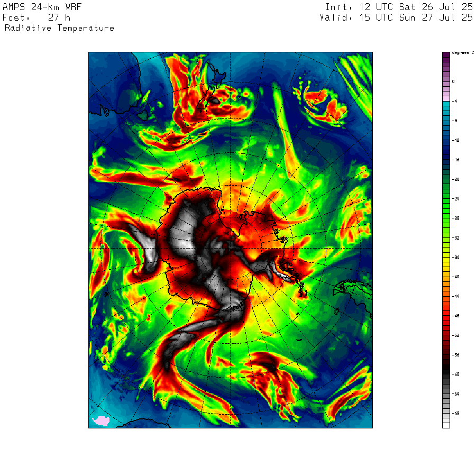
Task: Click the "-48" label on the color scale
Action: pyautogui.click(x=456, y=316)
